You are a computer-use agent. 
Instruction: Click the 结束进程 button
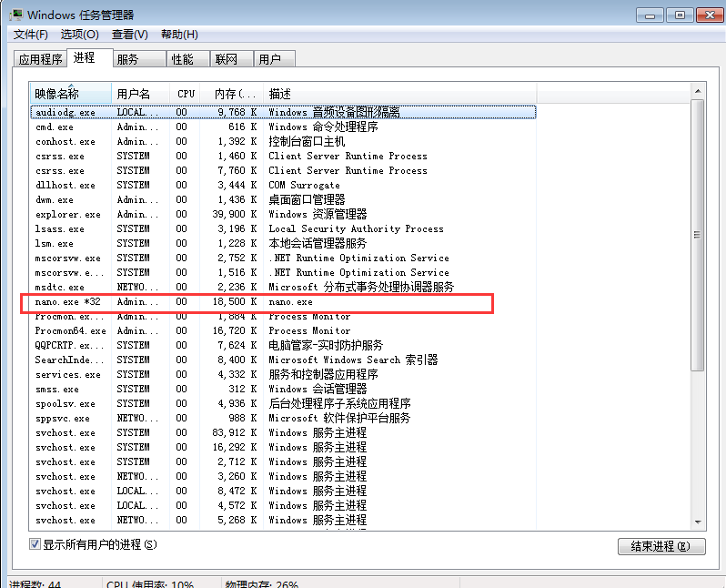[x=661, y=546]
